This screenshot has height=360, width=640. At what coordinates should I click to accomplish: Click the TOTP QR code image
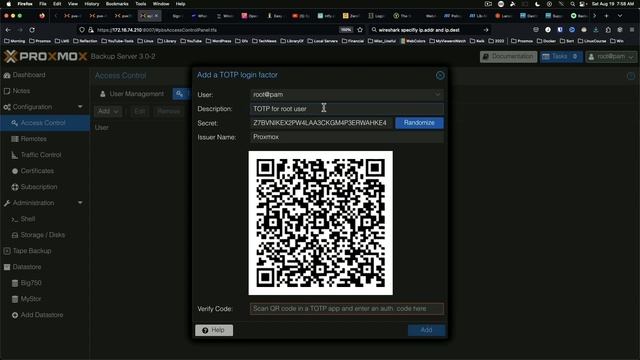[x=320, y=223]
